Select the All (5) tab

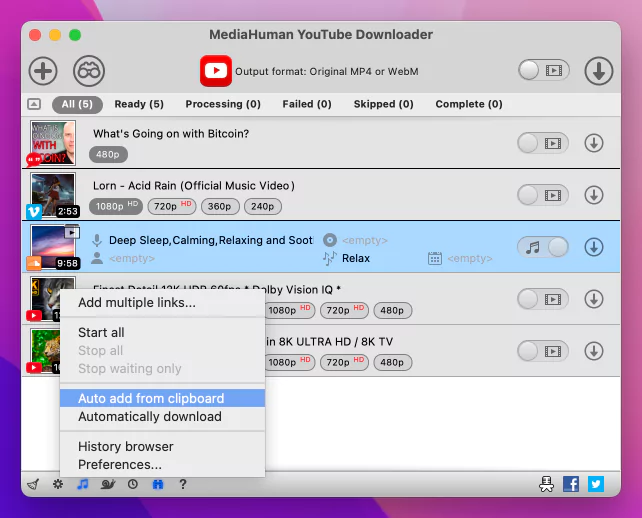click(77, 104)
